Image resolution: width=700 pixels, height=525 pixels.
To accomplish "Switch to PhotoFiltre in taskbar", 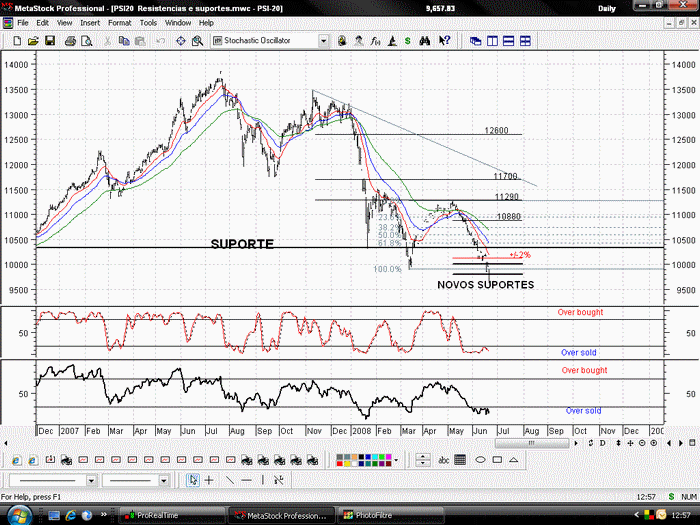I will coord(390,515).
